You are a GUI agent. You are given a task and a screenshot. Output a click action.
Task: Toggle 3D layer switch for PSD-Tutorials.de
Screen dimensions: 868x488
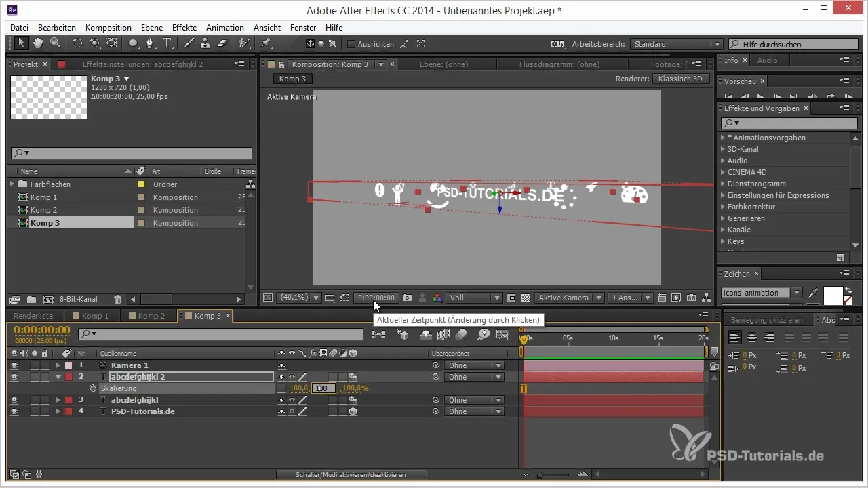(353, 411)
